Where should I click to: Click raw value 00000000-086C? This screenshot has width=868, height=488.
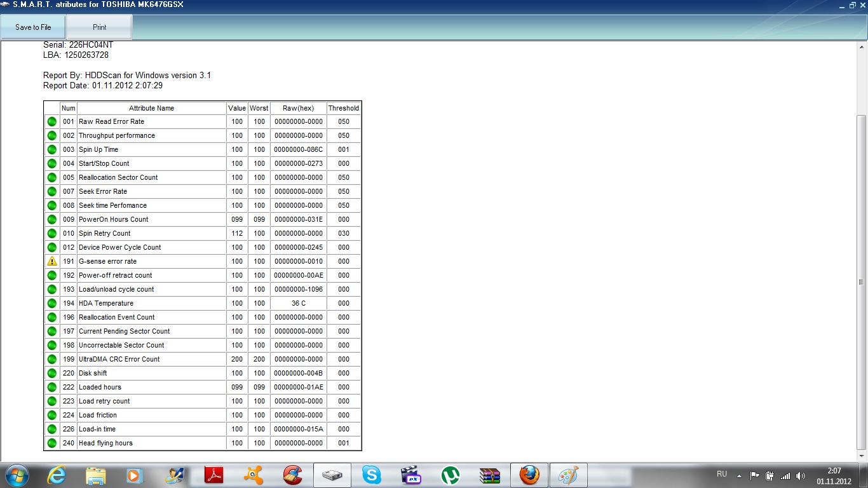pyautogui.click(x=299, y=149)
